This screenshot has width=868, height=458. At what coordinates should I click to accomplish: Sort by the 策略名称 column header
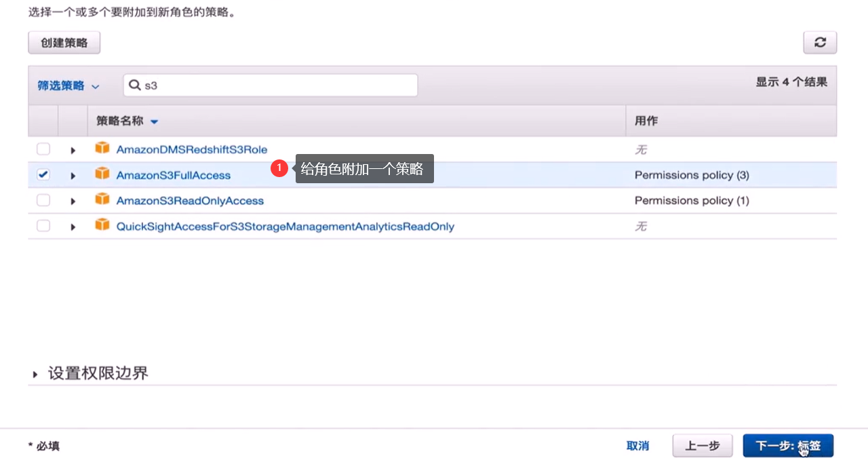pos(127,121)
